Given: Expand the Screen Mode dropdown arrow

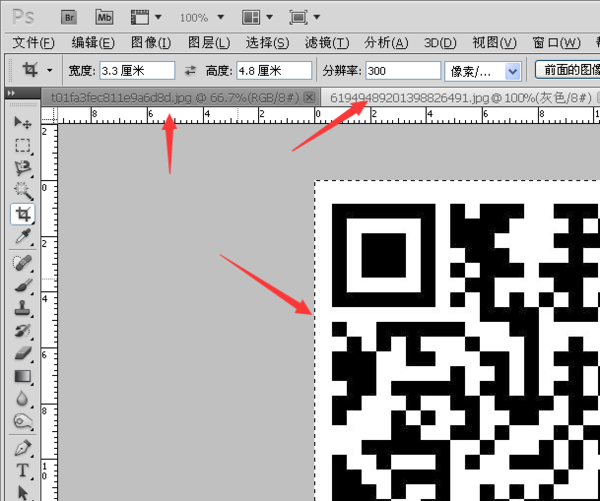Looking at the screenshot, I should coord(317,17).
